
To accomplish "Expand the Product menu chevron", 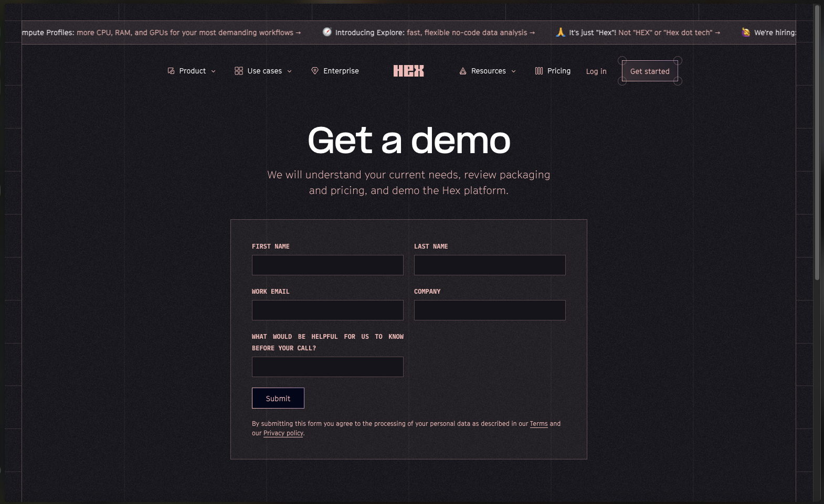I will point(214,71).
